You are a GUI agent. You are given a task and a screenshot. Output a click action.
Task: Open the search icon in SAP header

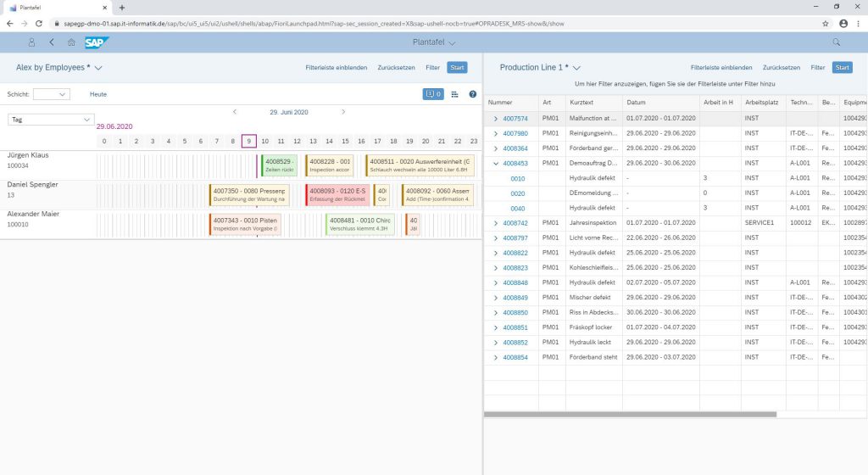pos(837,42)
